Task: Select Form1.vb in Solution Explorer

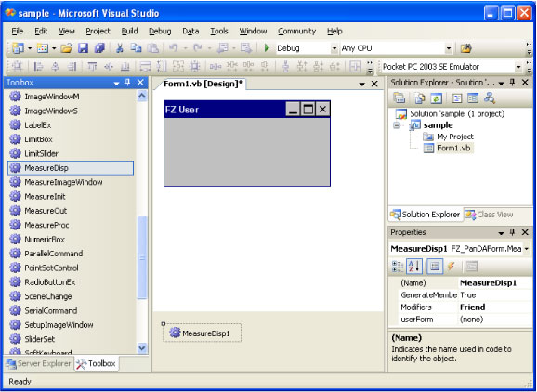Action: [449, 148]
